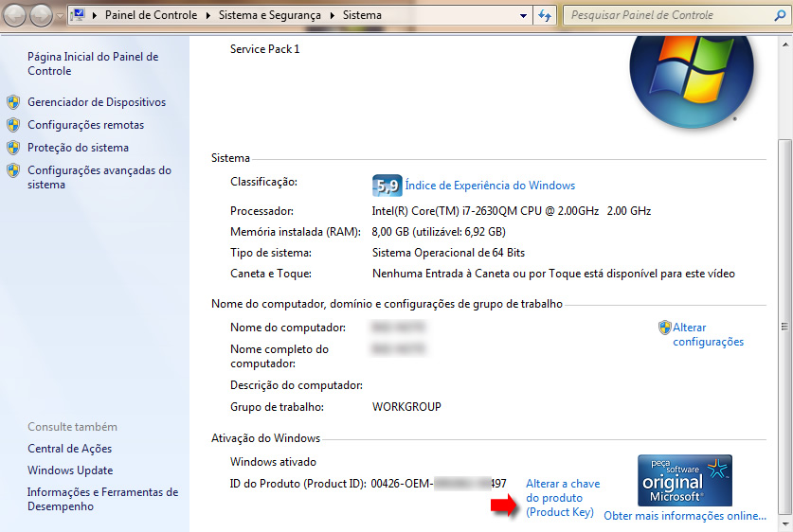Open Gerenciador de Dispositivos

[x=97, y=102]
